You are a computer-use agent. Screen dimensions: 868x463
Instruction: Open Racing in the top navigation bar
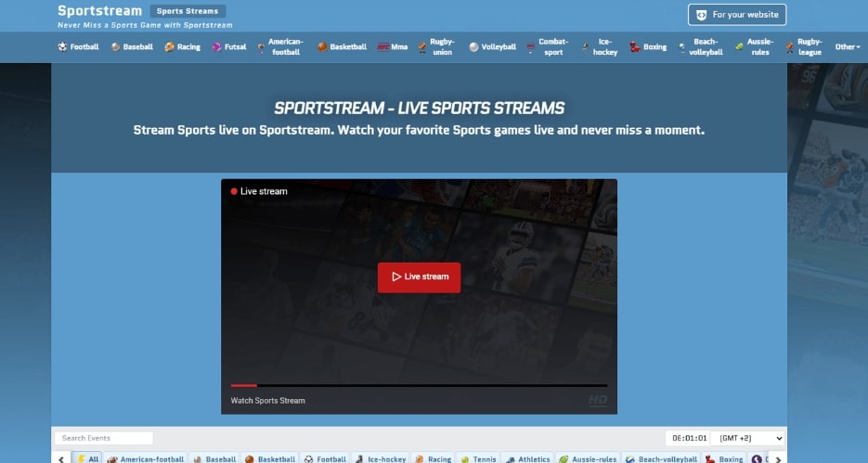point(183,47)
